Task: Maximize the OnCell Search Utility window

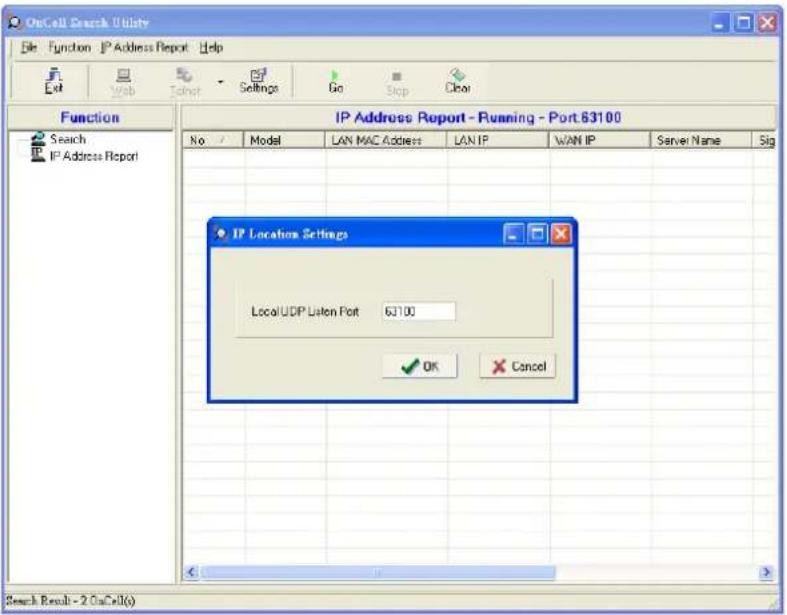Action: tap(743, 23)
